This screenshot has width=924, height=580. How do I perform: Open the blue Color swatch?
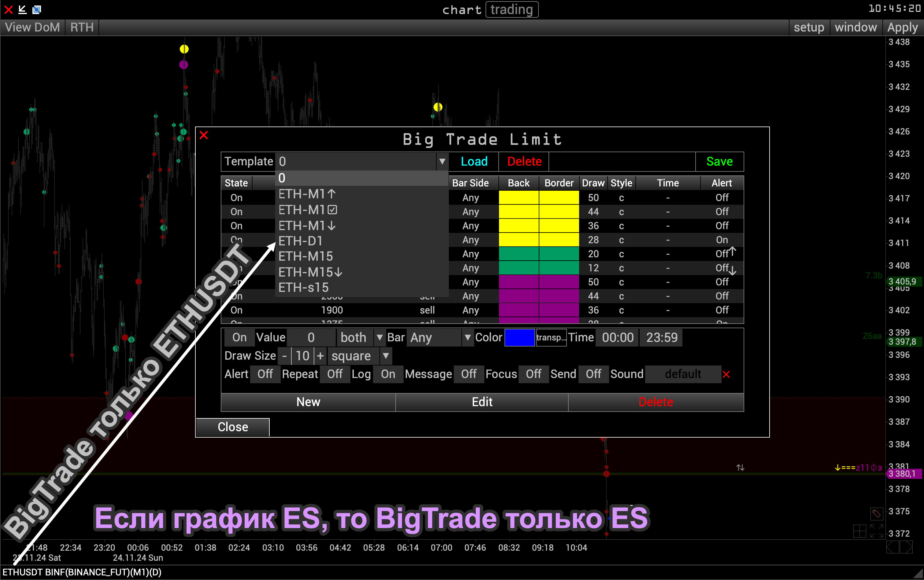pyautogui.click(x=519, y=338)
